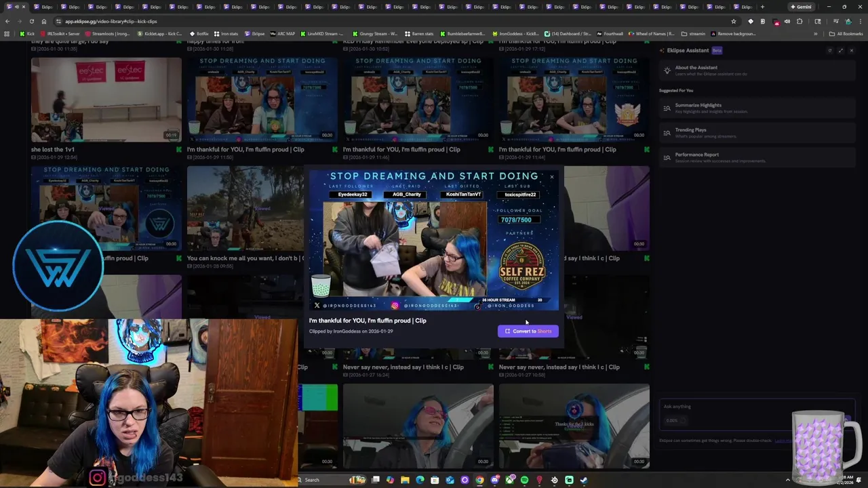Open the Gemini button in Chrome
The width and height of the screenshot is (868, 488).
point(801,7)
